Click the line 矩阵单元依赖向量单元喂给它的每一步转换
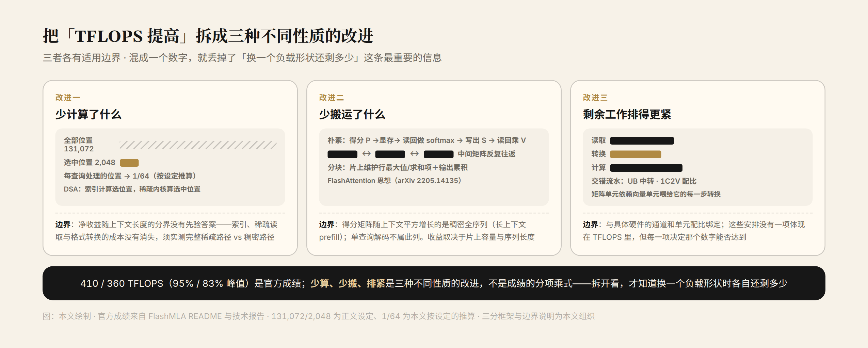This screenshot has height=348, width=868. click(x=656, y=194)
